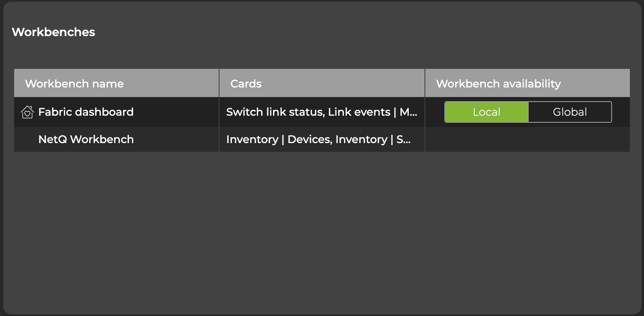
Task: Click the Cards column header
Action: click(246, 84)
